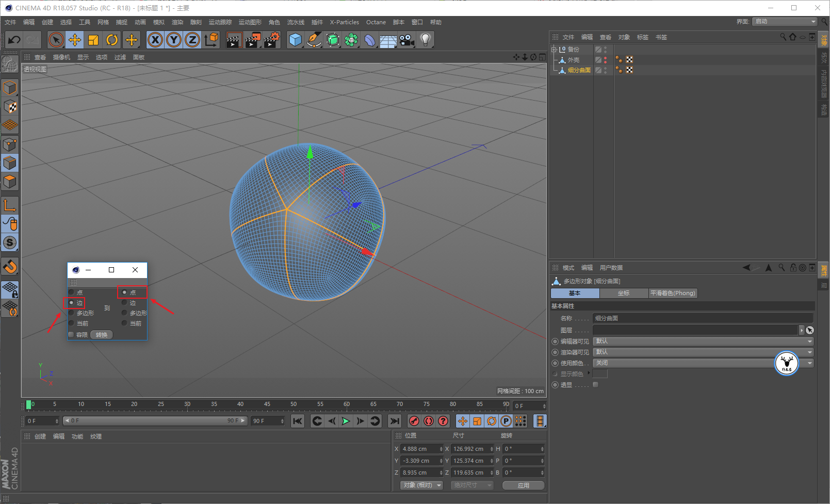Toggle X axis lock

tap(155, 40)
